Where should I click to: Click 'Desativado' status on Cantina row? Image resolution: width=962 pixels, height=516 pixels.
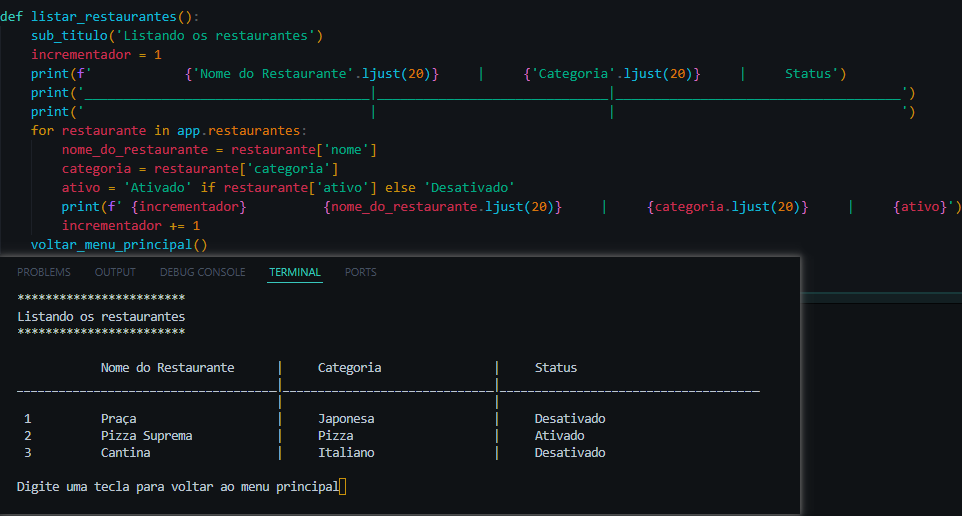point(570,453)
